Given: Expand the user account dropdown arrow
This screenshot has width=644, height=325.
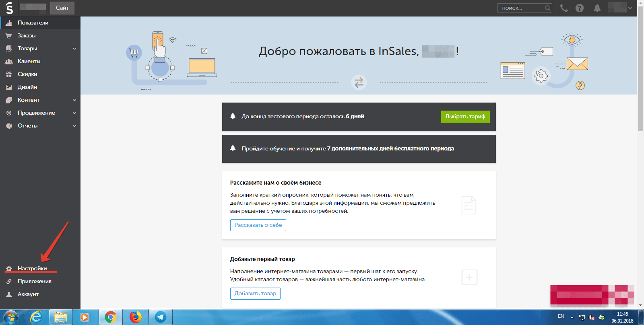Looking at the screenshot, I should pos(630,8).
